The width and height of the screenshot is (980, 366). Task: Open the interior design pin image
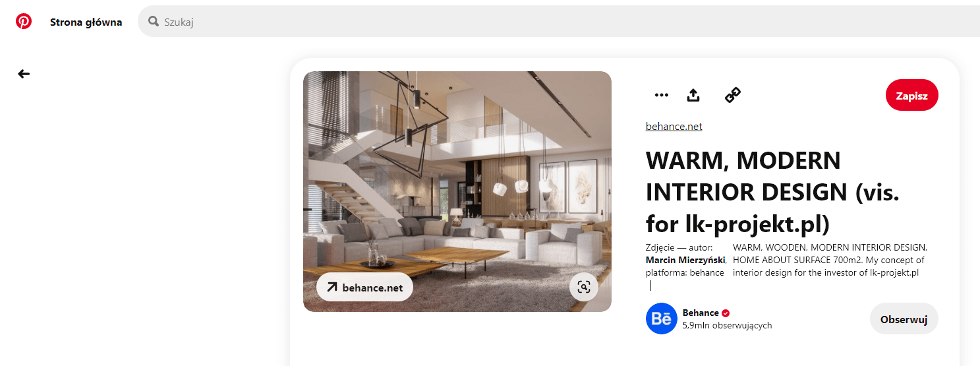point(457,191)
